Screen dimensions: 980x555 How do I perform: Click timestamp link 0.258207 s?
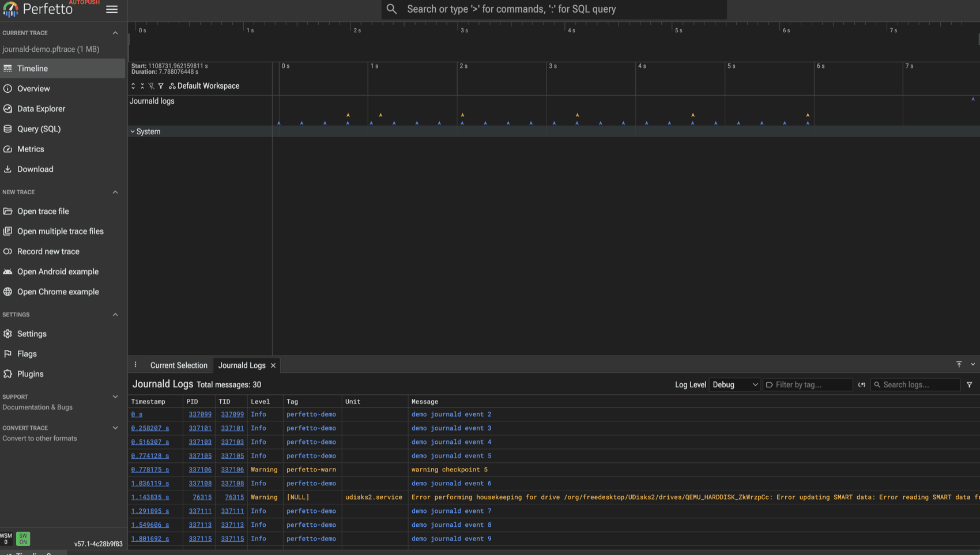tap(150, 428)
